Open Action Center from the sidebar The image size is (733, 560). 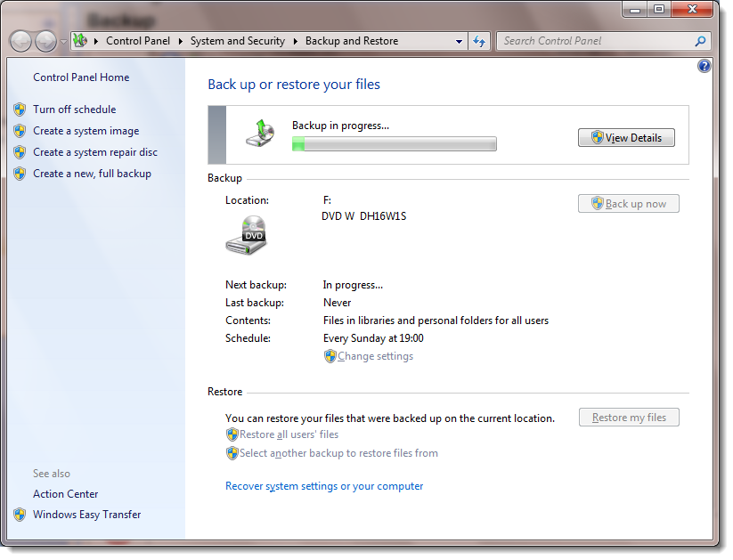[65, 494]
